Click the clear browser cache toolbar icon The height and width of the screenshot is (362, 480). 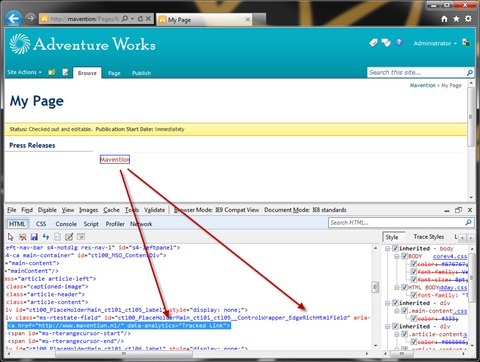pos(23,237)
